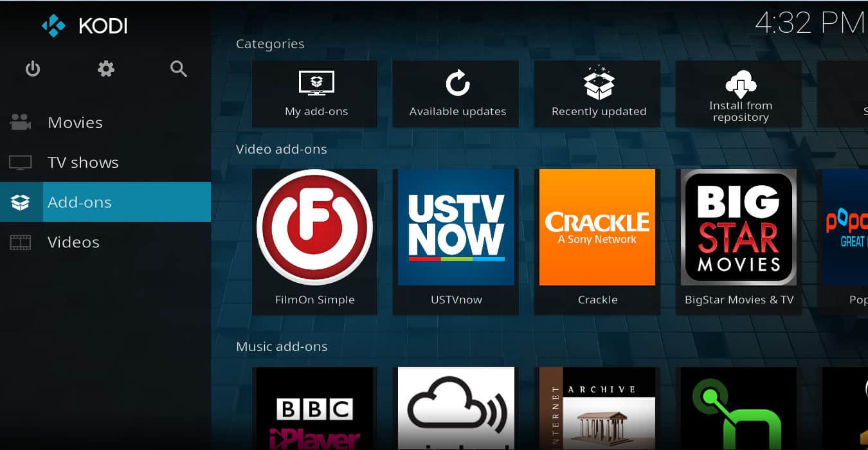The image size is (868, 450).
Task: Click the 4:32 PM clock display
Action: (810, 23)
